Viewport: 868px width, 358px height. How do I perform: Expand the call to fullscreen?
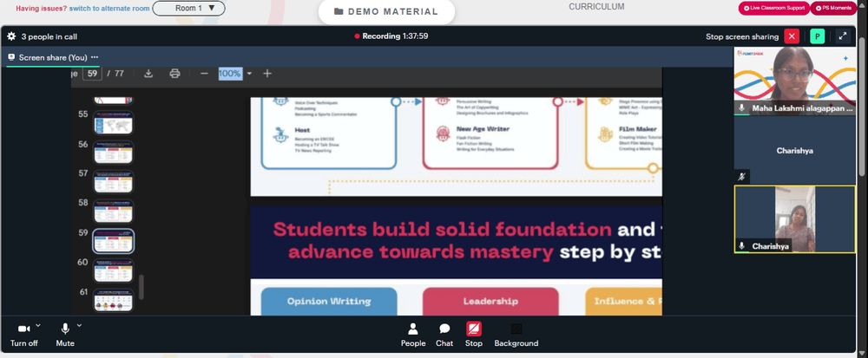pos(843,36)
